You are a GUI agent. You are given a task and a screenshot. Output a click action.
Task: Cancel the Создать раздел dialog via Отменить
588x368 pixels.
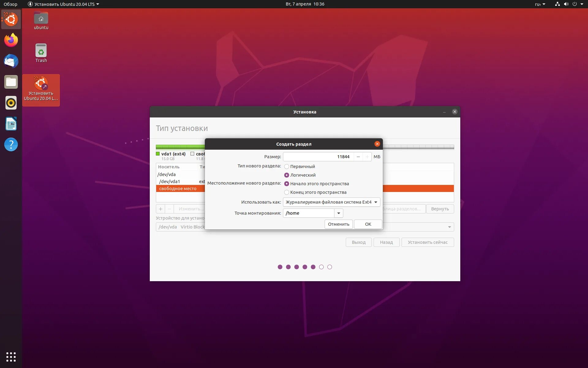(x=338, y=224)
